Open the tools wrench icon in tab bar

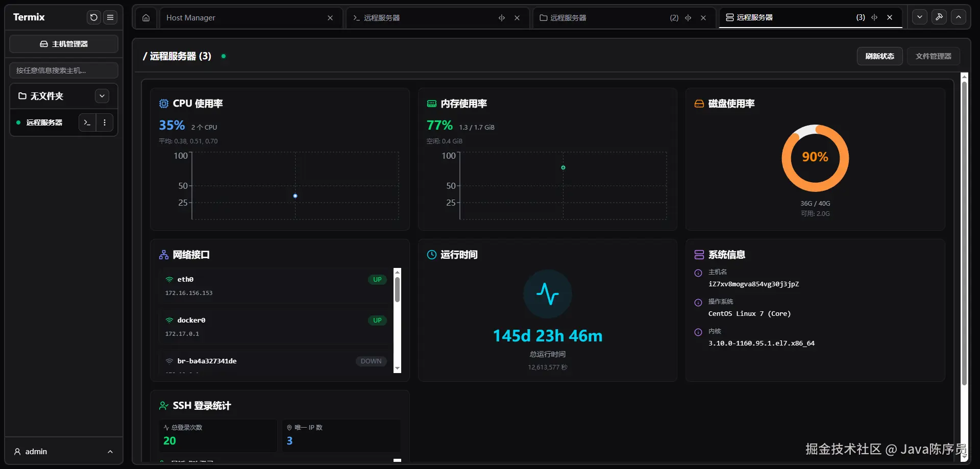coord(939,17)
